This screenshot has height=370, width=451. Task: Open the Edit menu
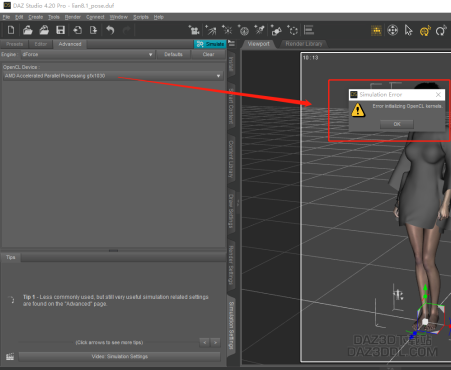click(x=19, y=17)
